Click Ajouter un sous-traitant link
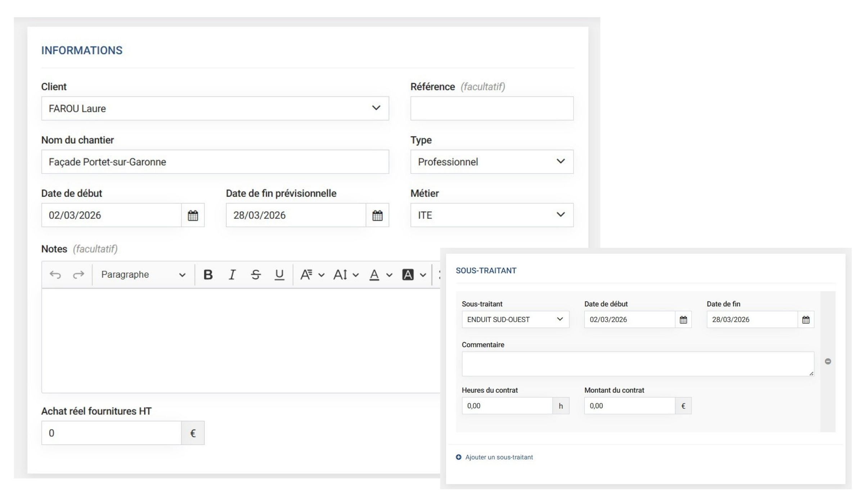Viewport: 864px width, 504px height. (499, 457)
